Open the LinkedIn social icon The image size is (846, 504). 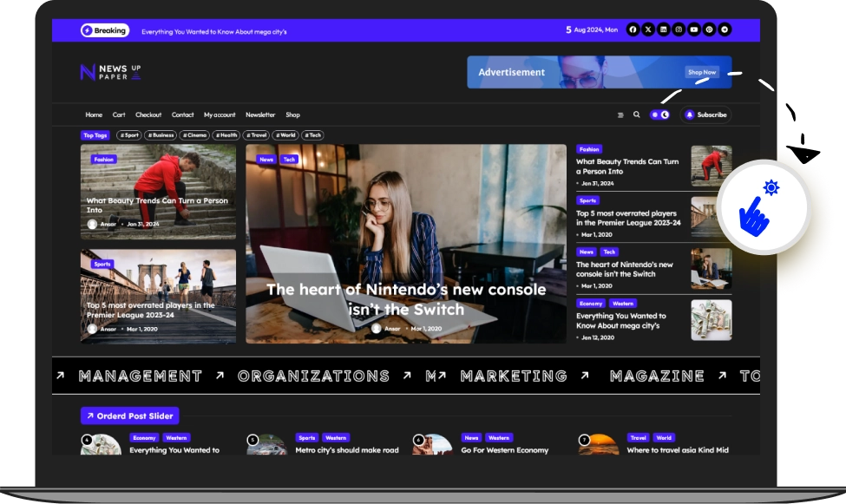pos(664,29)
